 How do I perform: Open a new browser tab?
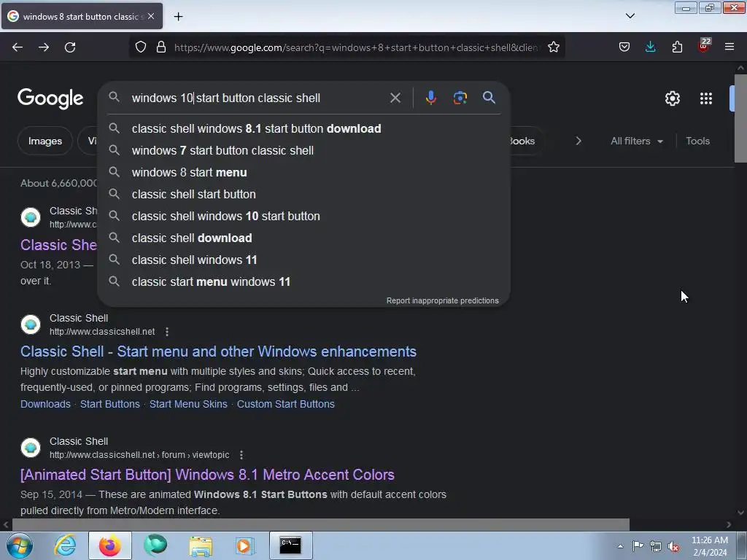tap(178, 17)
